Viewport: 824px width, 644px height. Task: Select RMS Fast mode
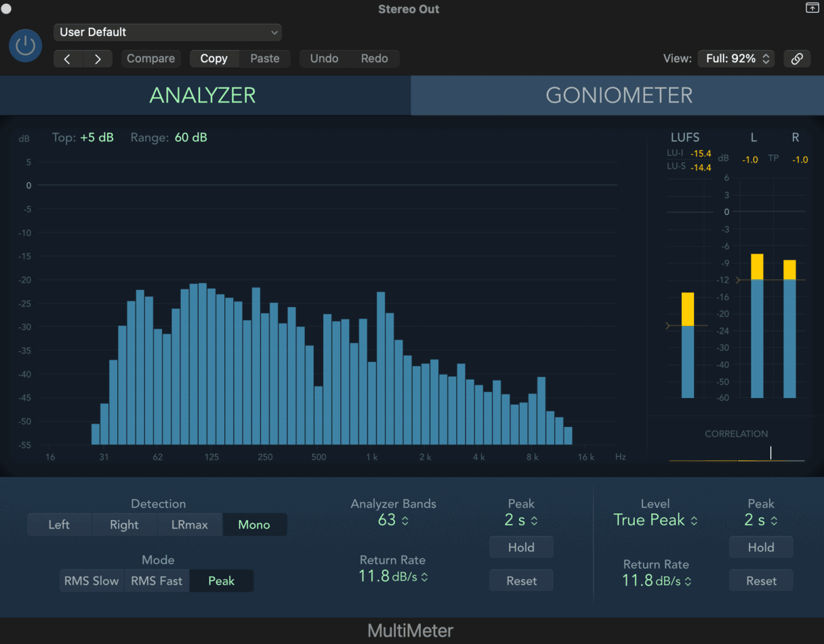(157, 581)
